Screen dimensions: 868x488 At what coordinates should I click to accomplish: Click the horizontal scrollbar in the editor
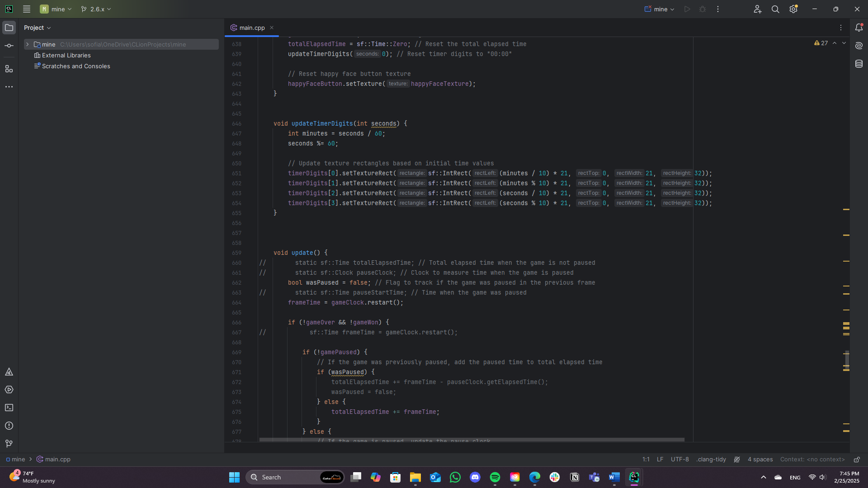[472, 439]
